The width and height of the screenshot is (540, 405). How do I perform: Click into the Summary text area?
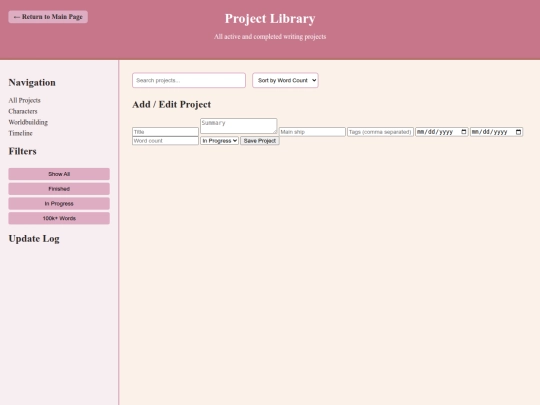pos(239,126)
